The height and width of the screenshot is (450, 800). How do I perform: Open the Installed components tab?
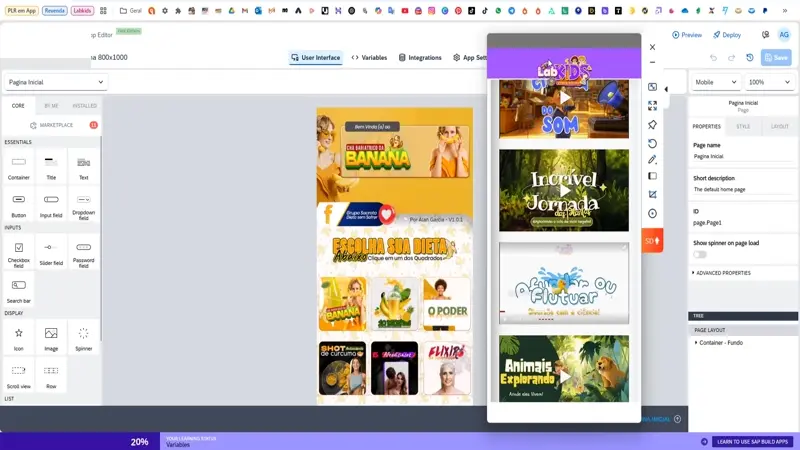tap(84, 106)
